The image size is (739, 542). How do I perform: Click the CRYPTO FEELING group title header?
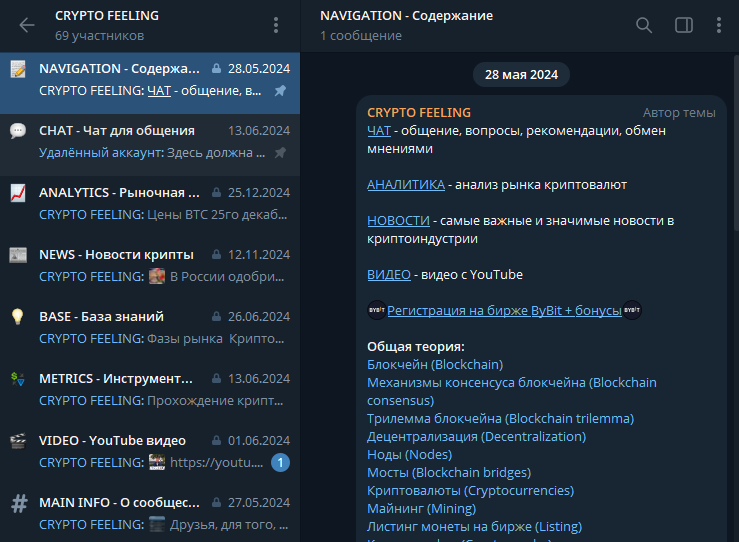[x=107, y=16]
